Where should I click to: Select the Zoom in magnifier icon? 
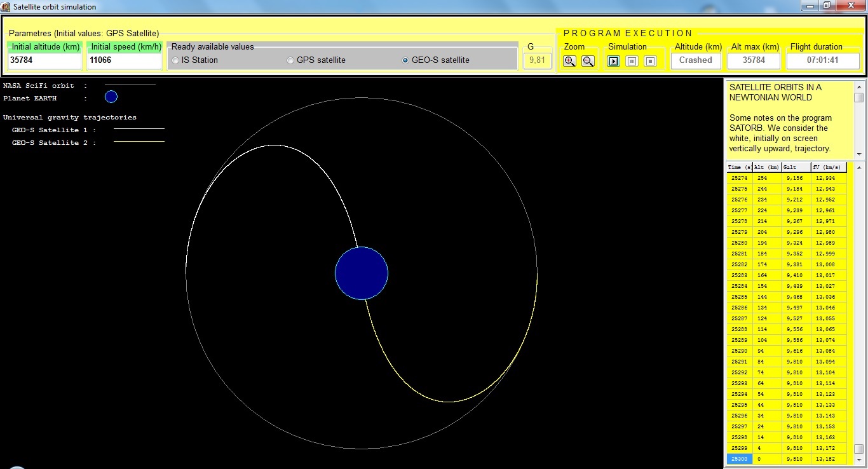point(569,60)
